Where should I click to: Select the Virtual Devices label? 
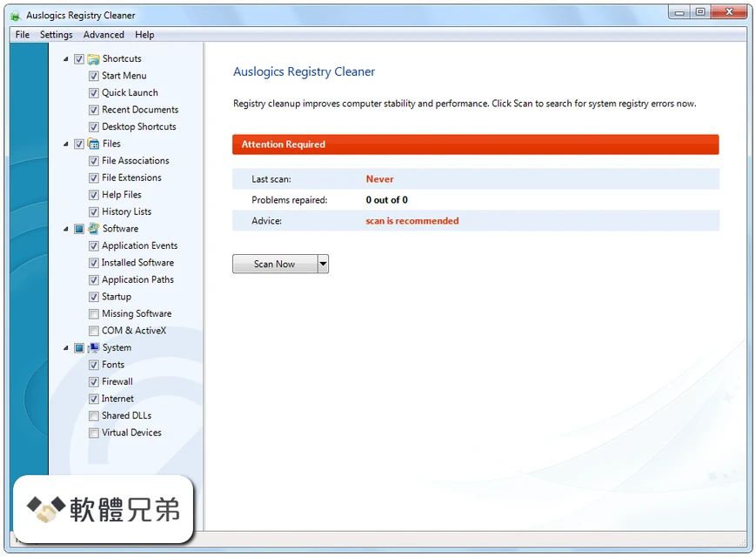131,433
